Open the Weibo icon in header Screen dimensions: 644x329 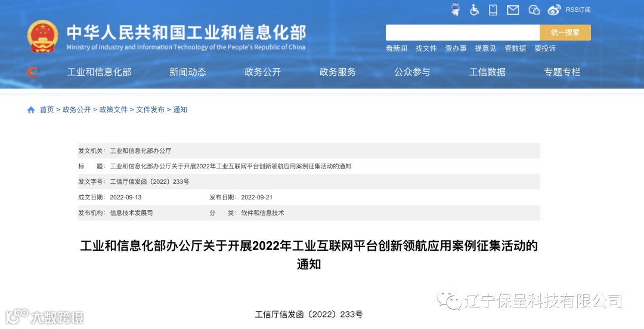coord(554,10)
